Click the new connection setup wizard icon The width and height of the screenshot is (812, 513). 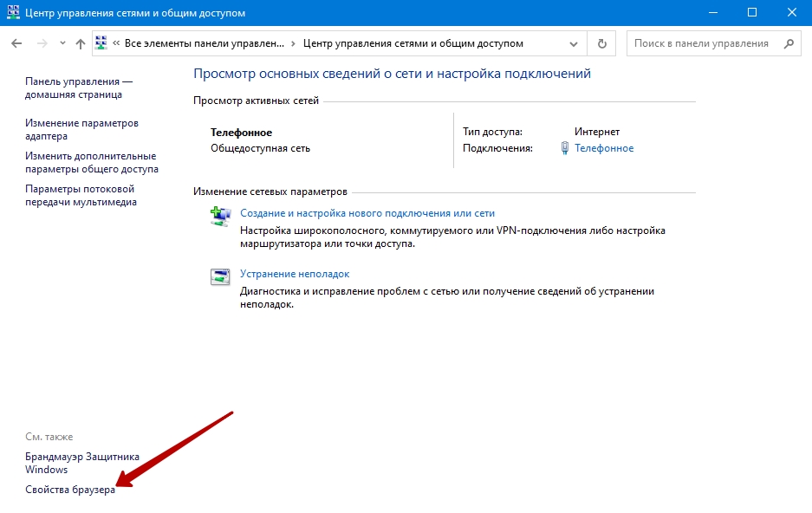[221, 217]
